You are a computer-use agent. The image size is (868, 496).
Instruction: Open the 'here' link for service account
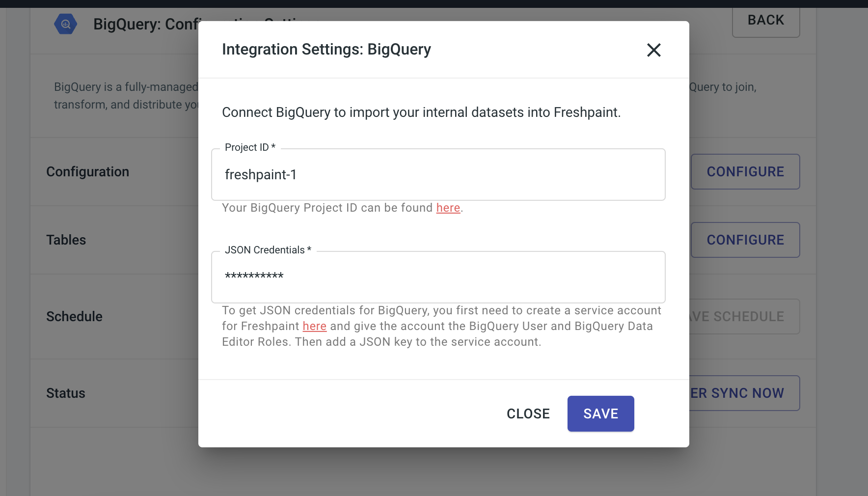click(x=314, y=326)
